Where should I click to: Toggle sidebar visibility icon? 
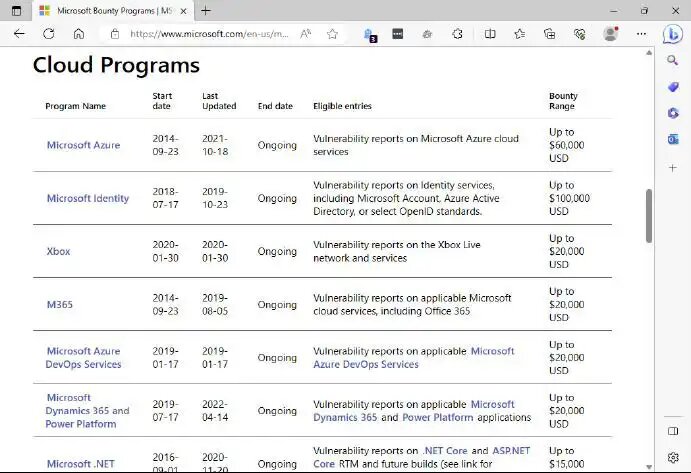pos(673,431)
